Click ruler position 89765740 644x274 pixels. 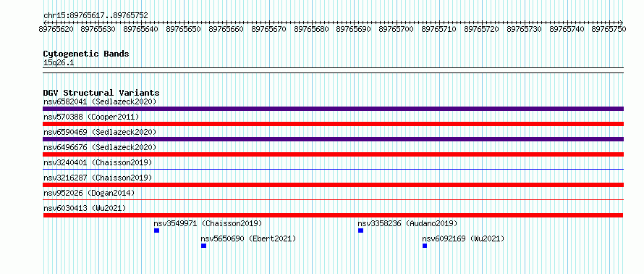[567, 29]
